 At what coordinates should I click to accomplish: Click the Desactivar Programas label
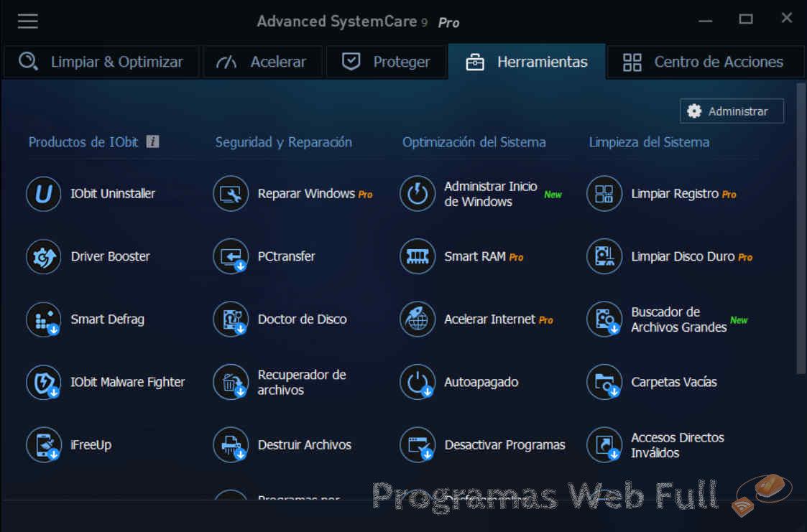tap(505, 444)
